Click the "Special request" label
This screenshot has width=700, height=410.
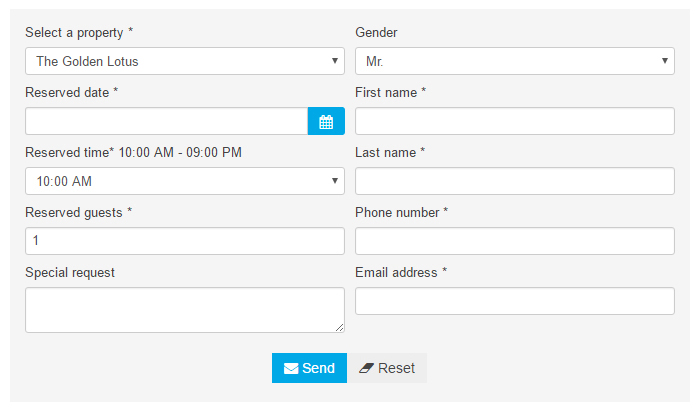coord(70,273)
